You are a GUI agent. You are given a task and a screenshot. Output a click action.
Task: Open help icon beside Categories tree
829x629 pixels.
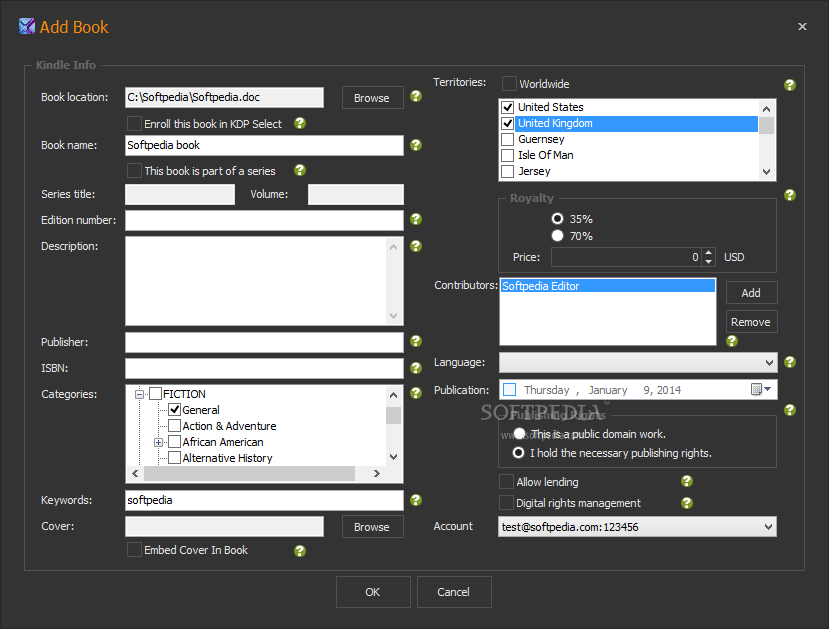pyautogui.click(x=416, y=393)
